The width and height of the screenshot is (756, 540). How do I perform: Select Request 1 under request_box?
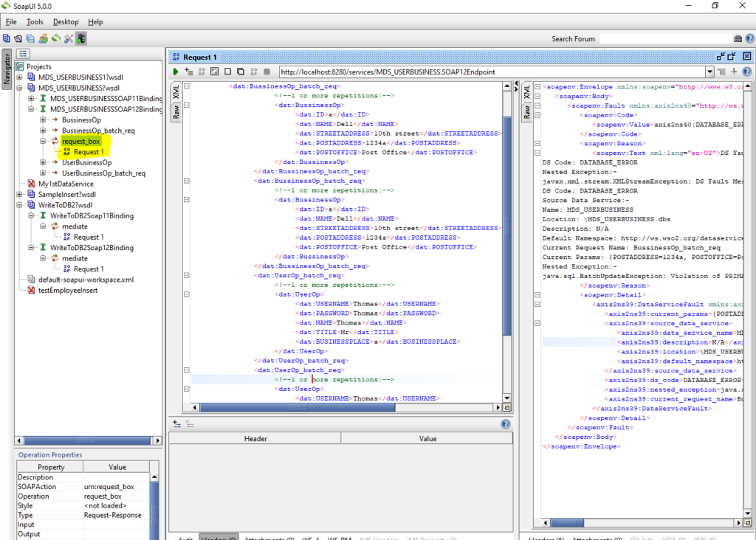(89, 152)
